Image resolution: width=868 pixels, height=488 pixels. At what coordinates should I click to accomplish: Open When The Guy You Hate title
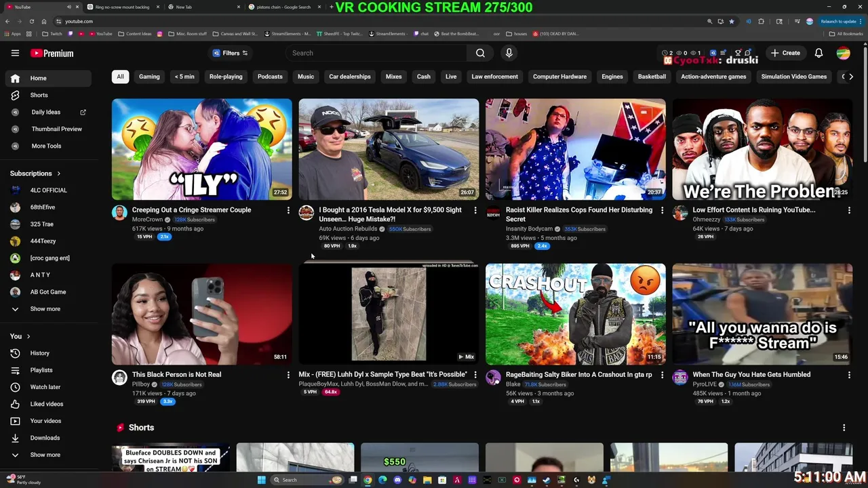pyautogui.click(x=751, y=374)
